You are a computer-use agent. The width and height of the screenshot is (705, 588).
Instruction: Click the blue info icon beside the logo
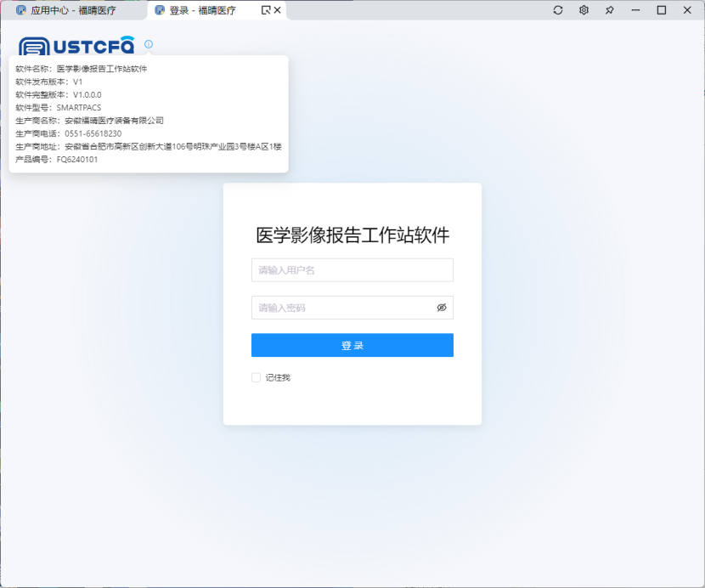149,44
